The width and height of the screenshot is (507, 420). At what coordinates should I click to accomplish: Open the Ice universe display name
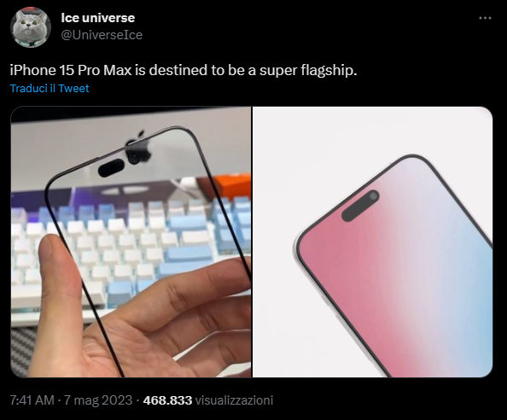(x=97, y=18)
